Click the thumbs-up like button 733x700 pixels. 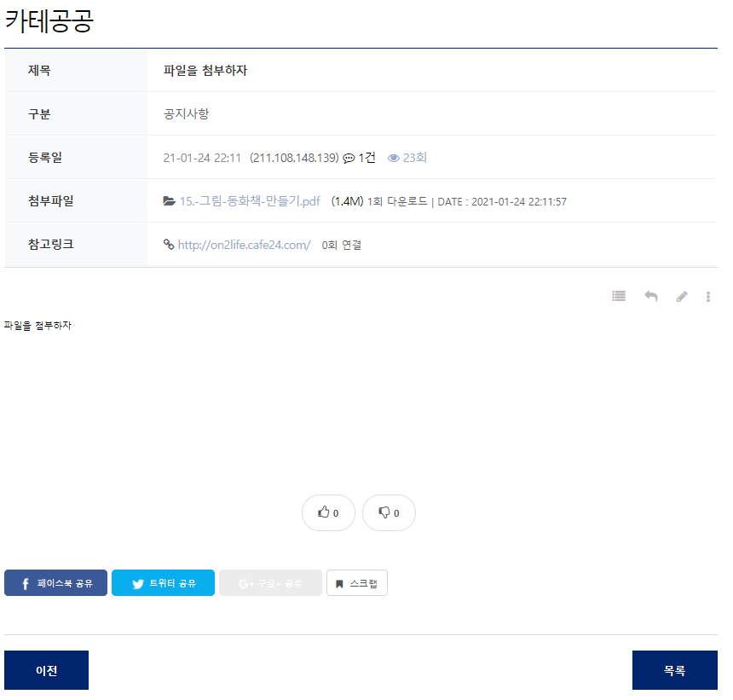(x=328, y=512)
